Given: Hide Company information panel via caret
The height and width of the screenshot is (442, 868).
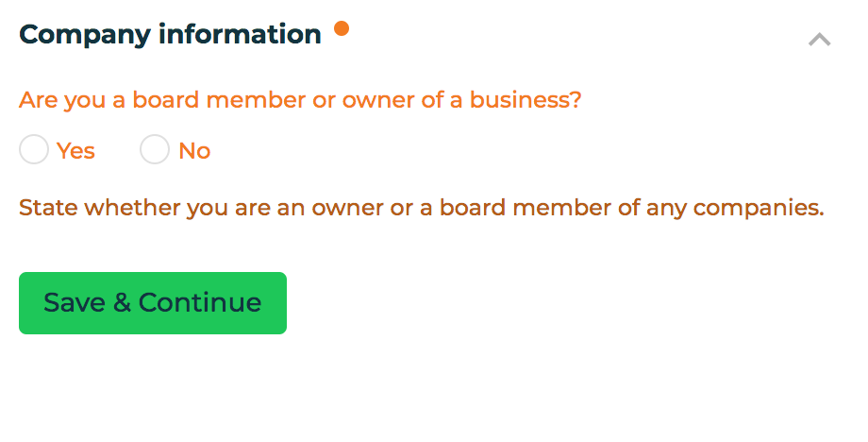Looking at the screenshot, I should pos(819,40).
